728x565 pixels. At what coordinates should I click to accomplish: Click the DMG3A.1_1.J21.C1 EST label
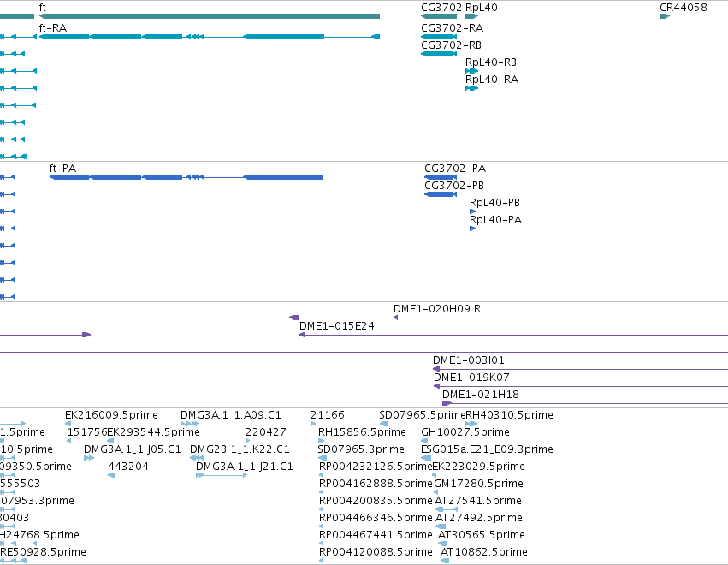(x=244, y=467)
